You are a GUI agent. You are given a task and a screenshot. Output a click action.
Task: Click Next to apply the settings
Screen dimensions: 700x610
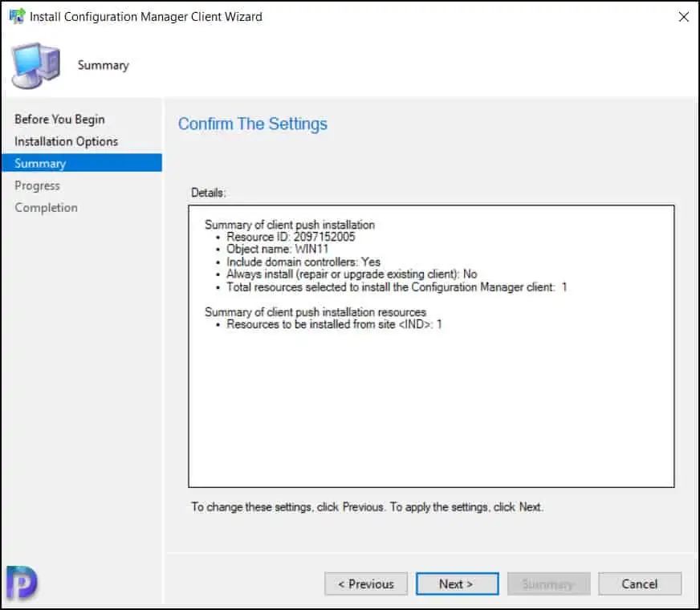[x=457, y=584]
